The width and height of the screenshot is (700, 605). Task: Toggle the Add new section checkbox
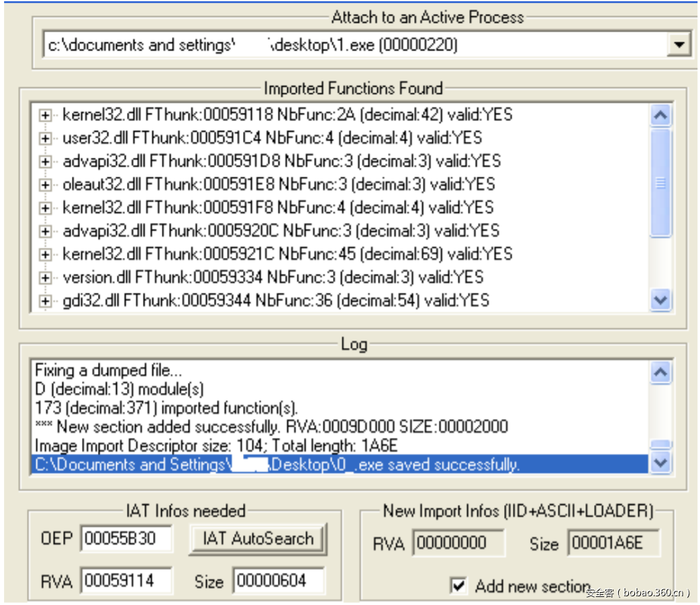tap(458, 586)
